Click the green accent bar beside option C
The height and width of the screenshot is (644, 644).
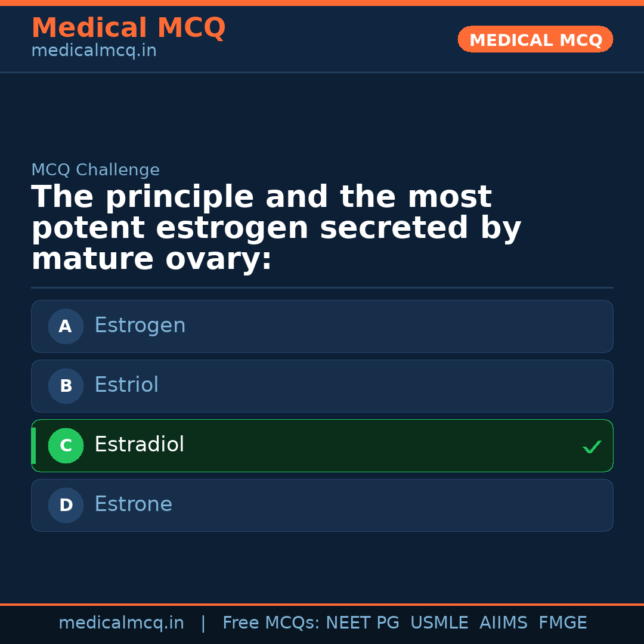pyautogui.click(x=33, y=445)
